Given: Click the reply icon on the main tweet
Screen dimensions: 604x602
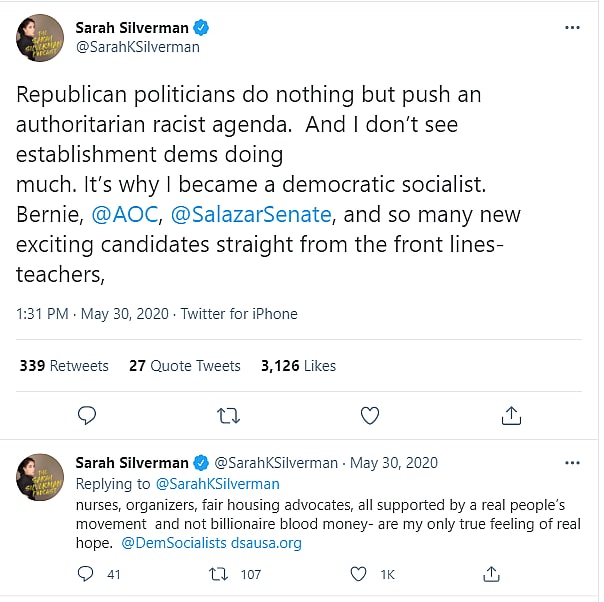Looking at the screenshot, I should [x=87, y=415].
